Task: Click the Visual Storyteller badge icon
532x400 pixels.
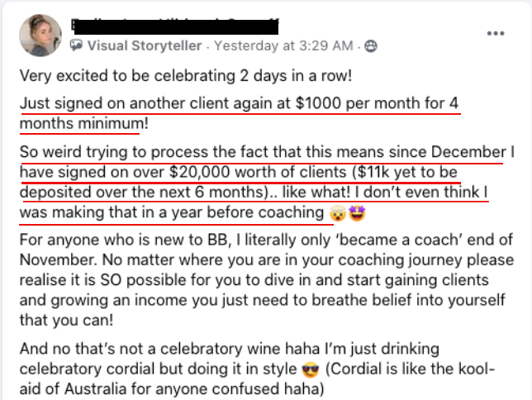Action: click(76, 45)
